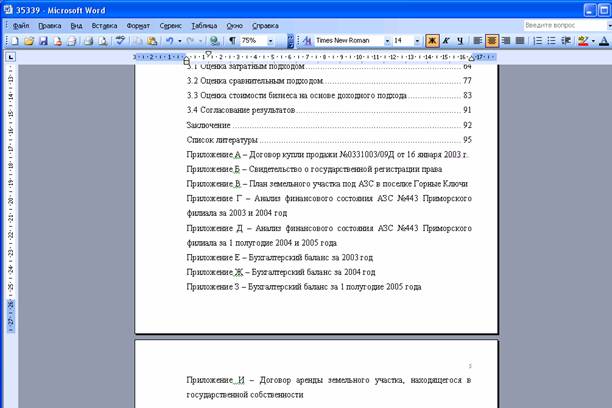The image size is (612, 408).
Task: Click inside the zoom 75% field
Action: click(x=253, y=41)
